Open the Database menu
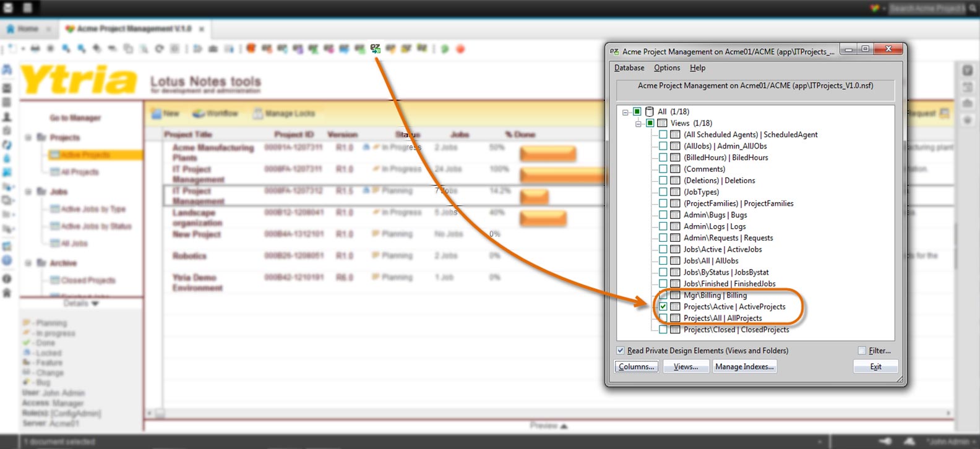980x449 pixels. tap(629, 68)
